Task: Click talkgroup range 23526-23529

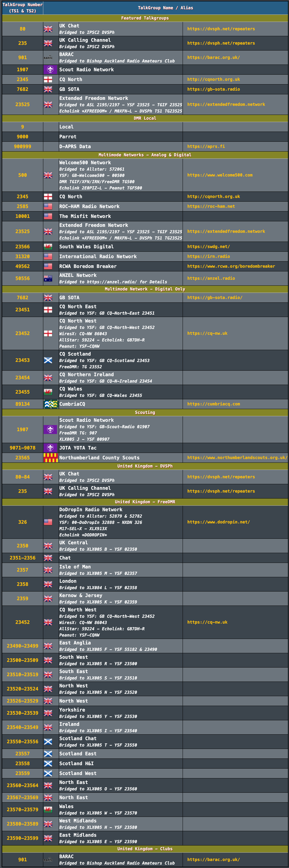Action: (x=22, y=701)
